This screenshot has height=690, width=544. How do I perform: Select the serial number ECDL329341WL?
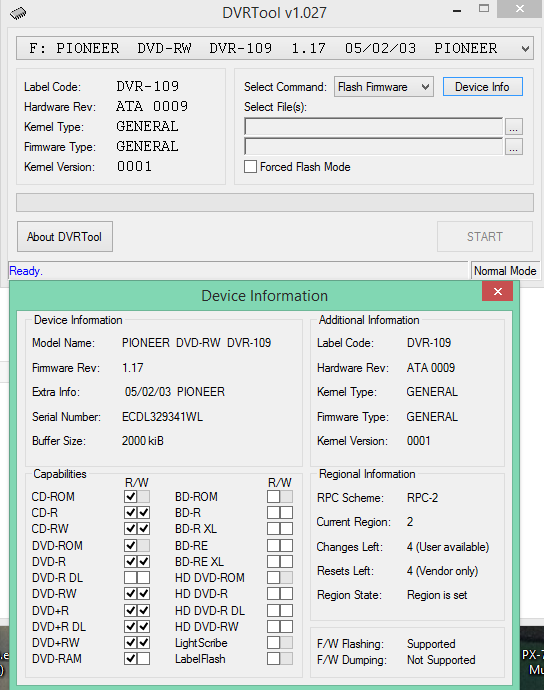(x=162, y=417)
